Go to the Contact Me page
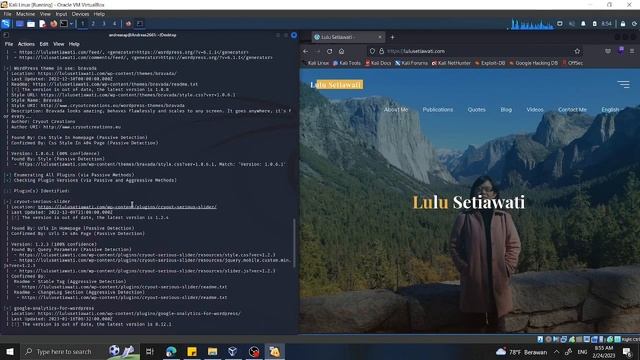 pos(572,110)
